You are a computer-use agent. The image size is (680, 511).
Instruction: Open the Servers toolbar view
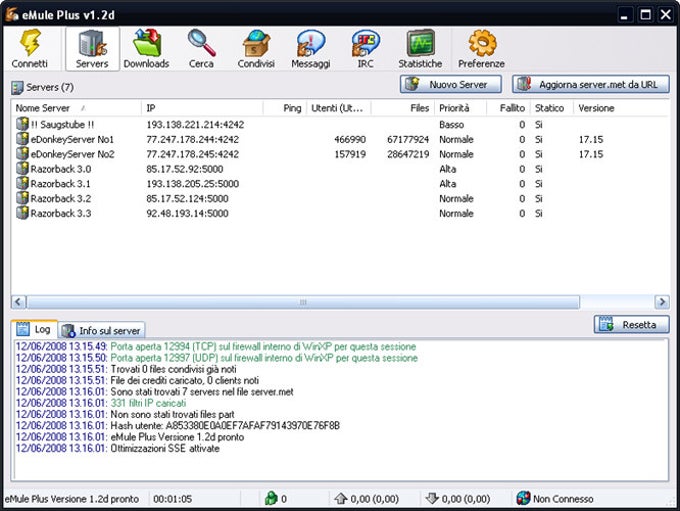92,49
